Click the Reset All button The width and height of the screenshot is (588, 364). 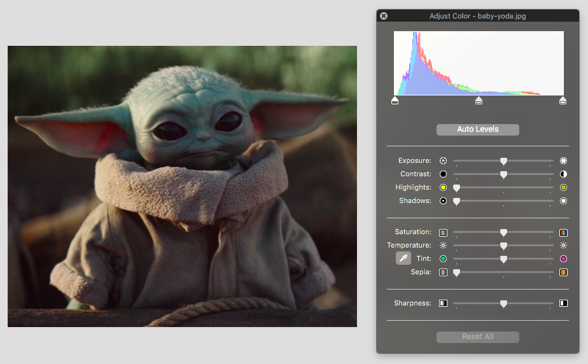pyautogui.click(x=478, y=337)
